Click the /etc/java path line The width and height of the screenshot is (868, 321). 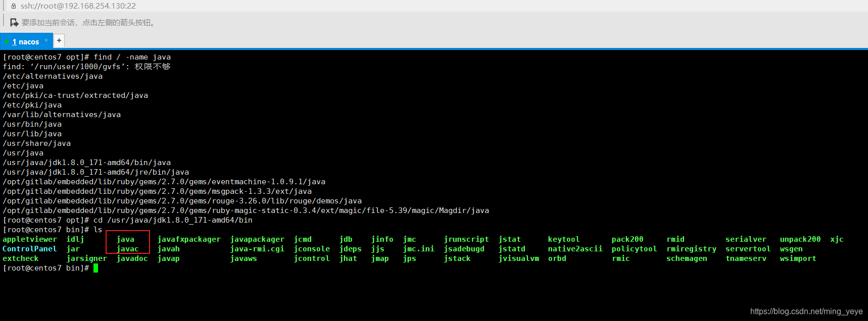coord(23,86)
